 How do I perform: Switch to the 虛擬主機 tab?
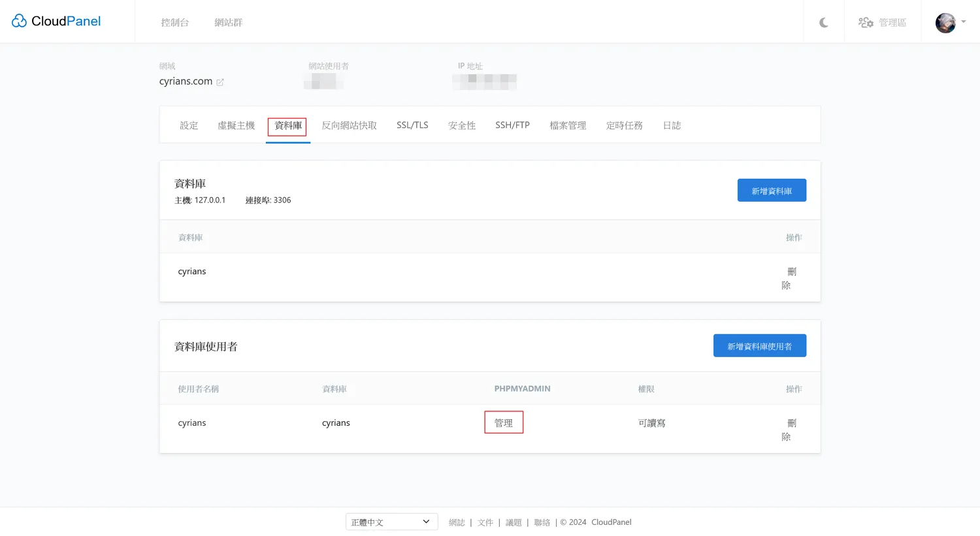(x=236, y=125)
